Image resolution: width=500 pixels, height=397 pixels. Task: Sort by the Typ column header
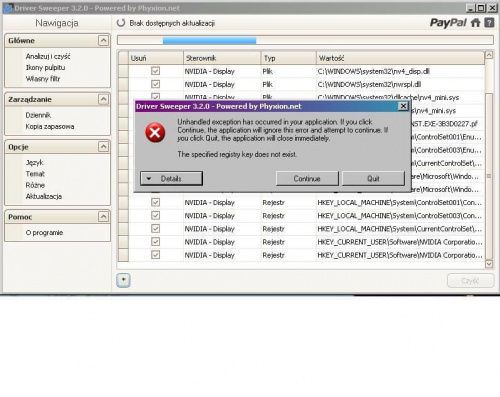point(288,58)
